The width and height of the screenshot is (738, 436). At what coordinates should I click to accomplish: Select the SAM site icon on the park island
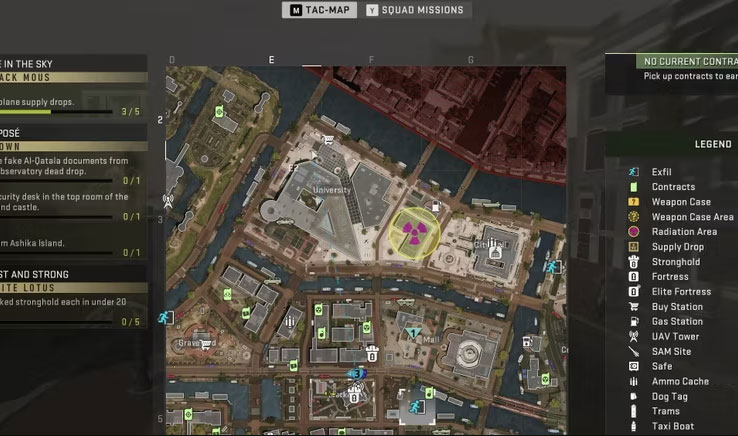coord(262,102)
